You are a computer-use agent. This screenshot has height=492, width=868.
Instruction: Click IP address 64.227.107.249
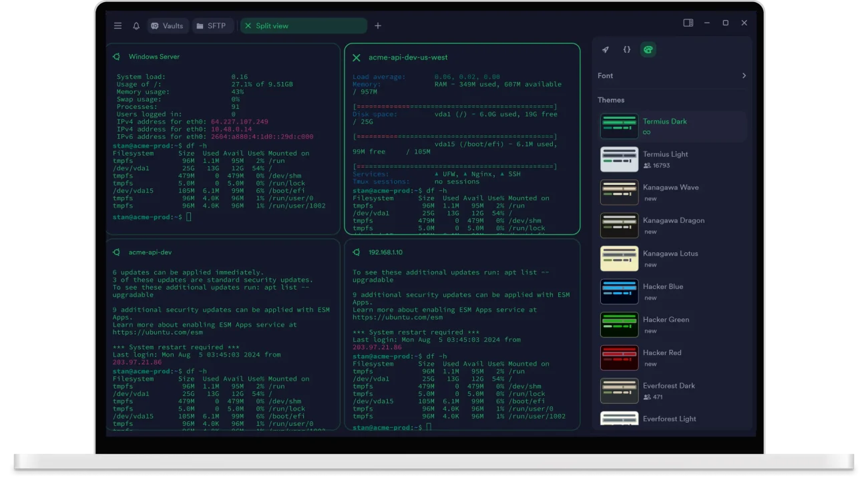(240, 121)
